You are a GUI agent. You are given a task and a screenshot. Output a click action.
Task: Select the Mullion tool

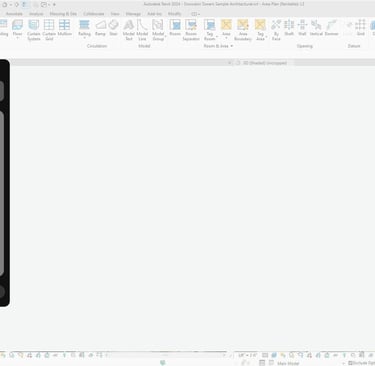[64, 28]
